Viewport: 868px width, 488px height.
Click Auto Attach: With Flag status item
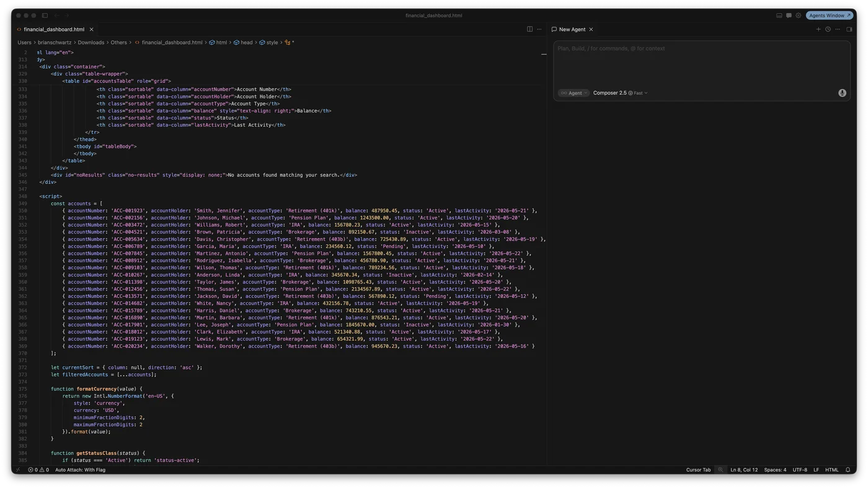(x=80, y=470)
